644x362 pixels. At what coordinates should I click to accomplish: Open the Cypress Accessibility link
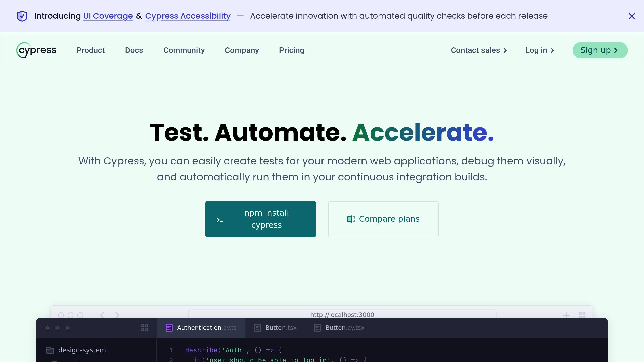click(188, 16)
